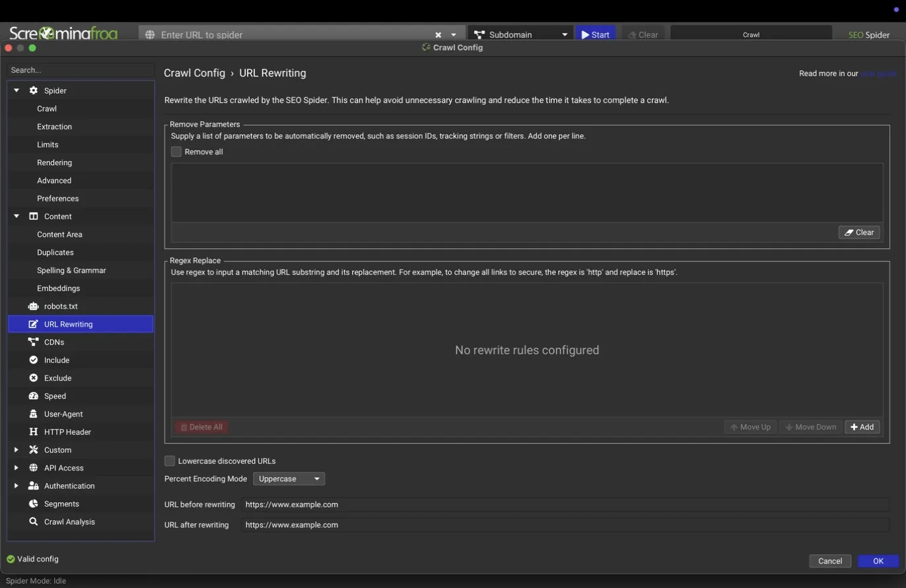The width and height of the screenshot is (906, 588).
Task: Click the Enter URL to spider field
Action: coord(294,35)
